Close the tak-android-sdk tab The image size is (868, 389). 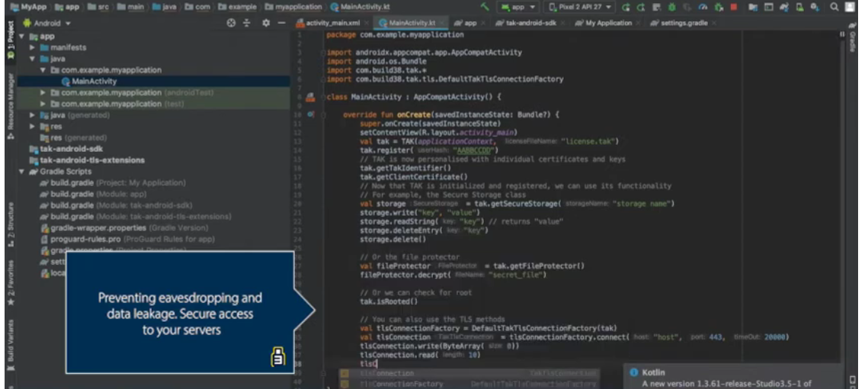pyautogui.click(x=562, y=24)
